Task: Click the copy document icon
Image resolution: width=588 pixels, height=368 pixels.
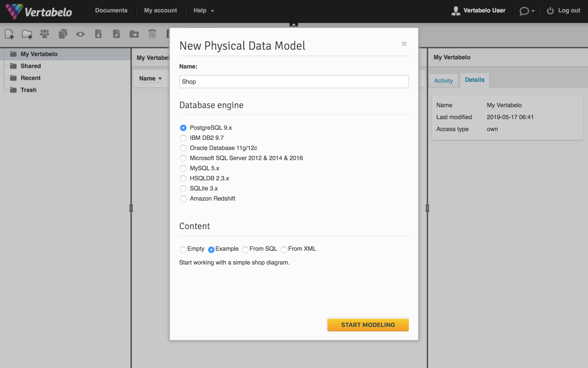Action: point(62,34)
